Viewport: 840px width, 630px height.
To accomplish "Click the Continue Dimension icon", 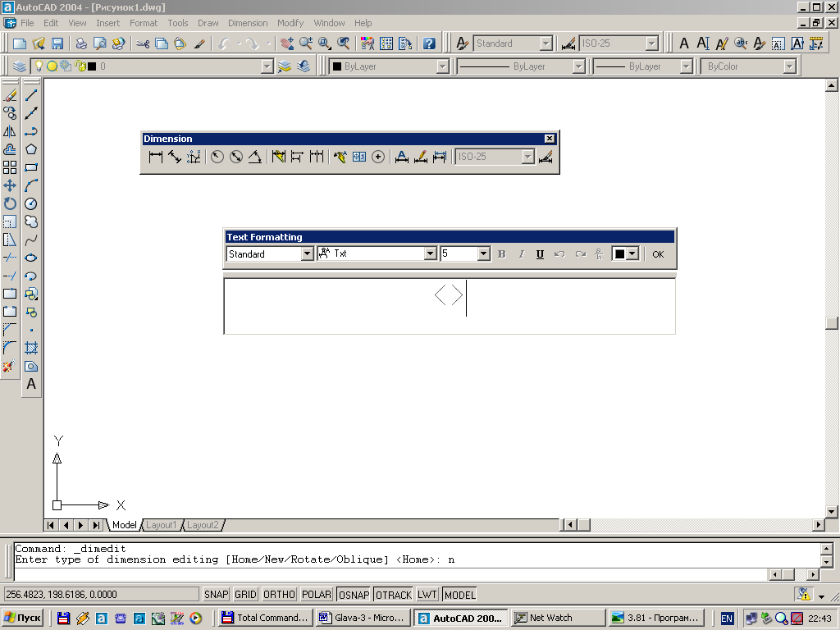I will point(317,157).
